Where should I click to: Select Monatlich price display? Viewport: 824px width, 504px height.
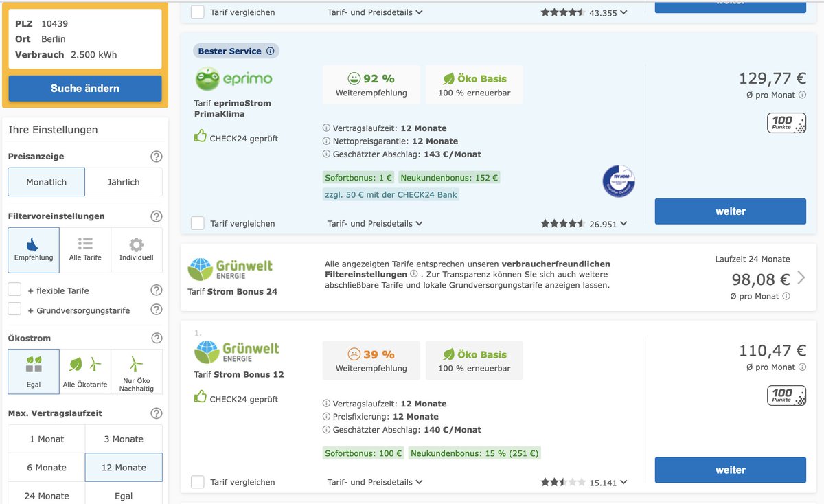tap(47, 182)
